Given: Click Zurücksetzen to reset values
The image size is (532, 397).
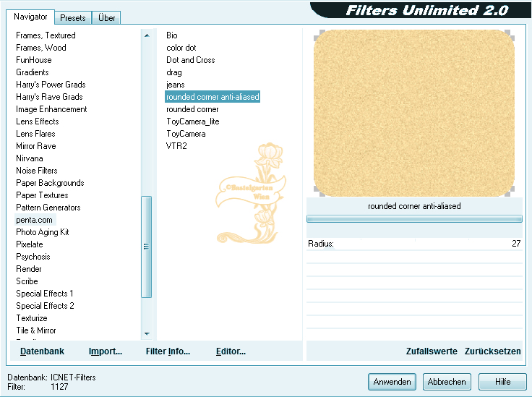Looking at the screenshot, I should 493,351.
